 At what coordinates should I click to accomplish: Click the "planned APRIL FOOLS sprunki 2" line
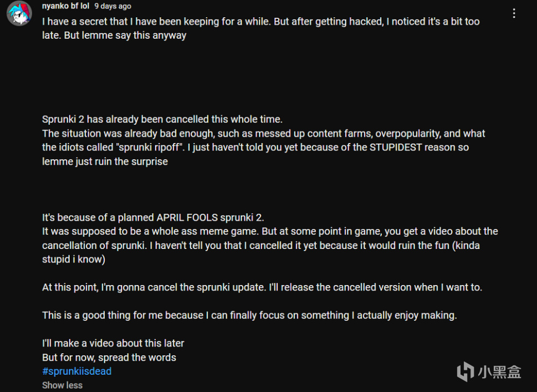pos(157,217)
